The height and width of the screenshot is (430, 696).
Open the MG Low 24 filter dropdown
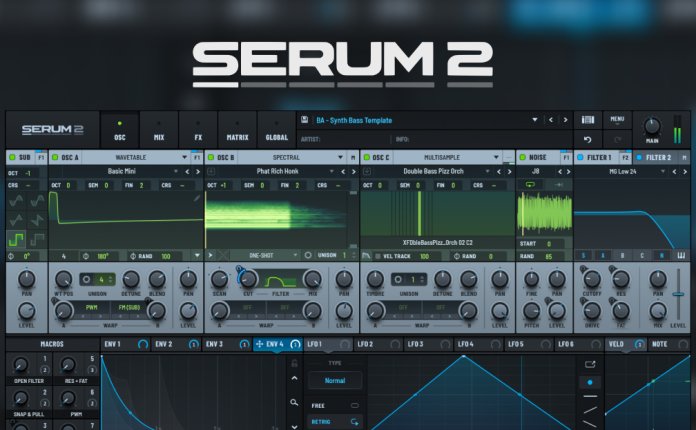(x=663, y=171)
